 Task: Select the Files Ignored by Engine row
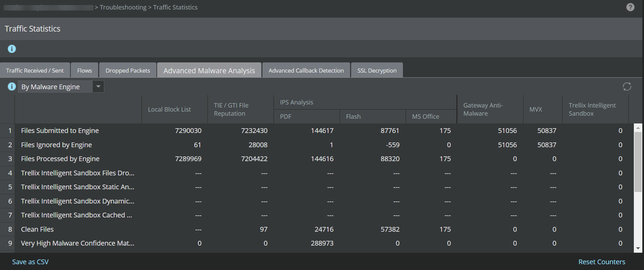pyautogui.click(x=317, y=145)
